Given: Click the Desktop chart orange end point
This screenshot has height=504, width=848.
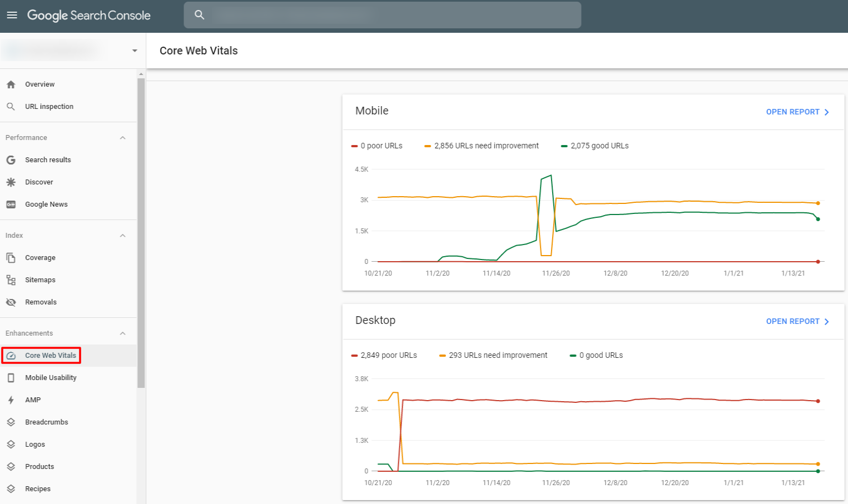Looking at the screenshot, I should tap(818, 464).
